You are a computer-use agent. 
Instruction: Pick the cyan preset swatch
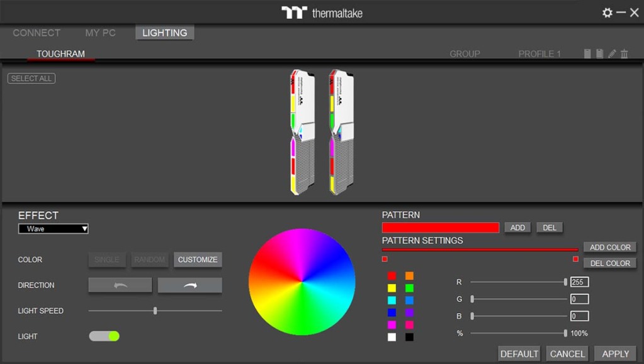tap(392, 301)
